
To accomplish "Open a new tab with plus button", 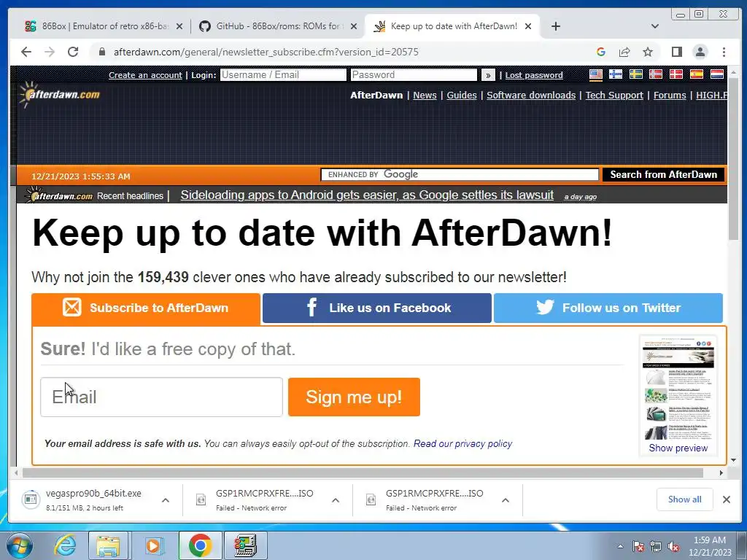I will point(555,26).
